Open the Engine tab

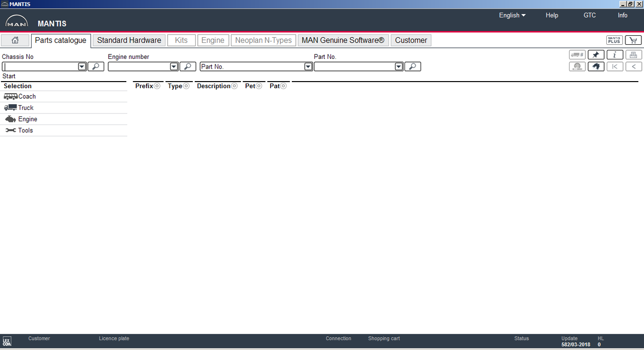[213, 40]
